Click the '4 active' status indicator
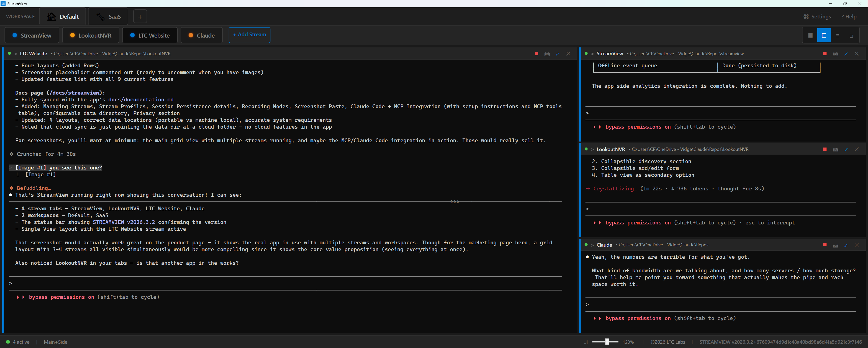Viewport: 868px width, 348px height. [18, 342]
